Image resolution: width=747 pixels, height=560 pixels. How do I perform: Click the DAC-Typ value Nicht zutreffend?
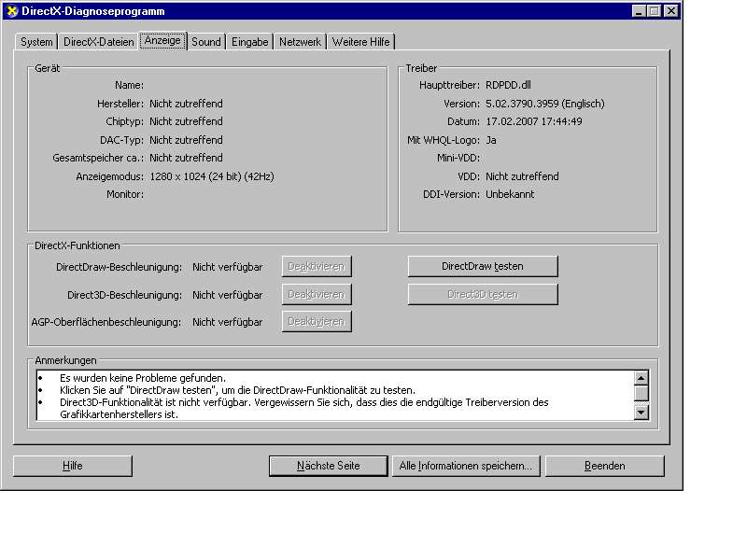(186, 140)
